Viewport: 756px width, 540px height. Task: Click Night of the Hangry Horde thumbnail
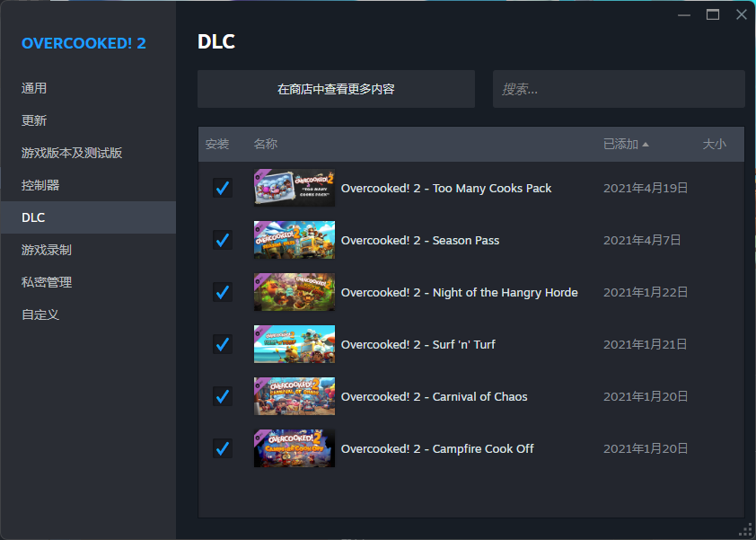(x=294, y=292)
